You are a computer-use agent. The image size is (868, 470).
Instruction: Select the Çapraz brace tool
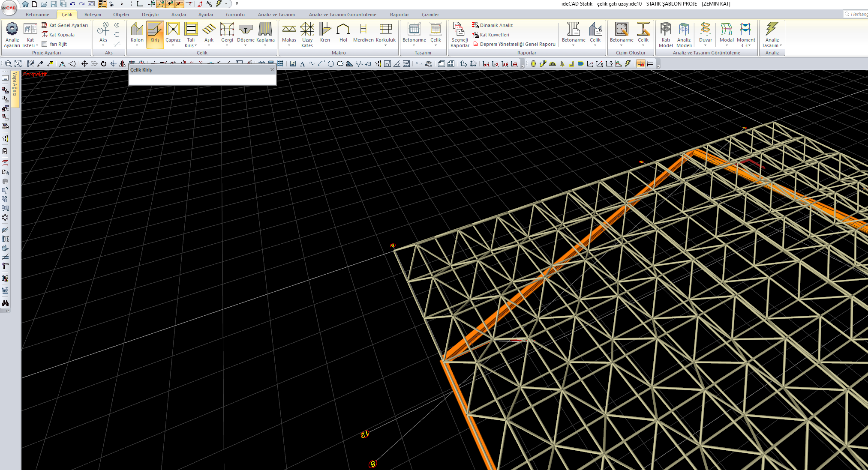click(173, 34)
